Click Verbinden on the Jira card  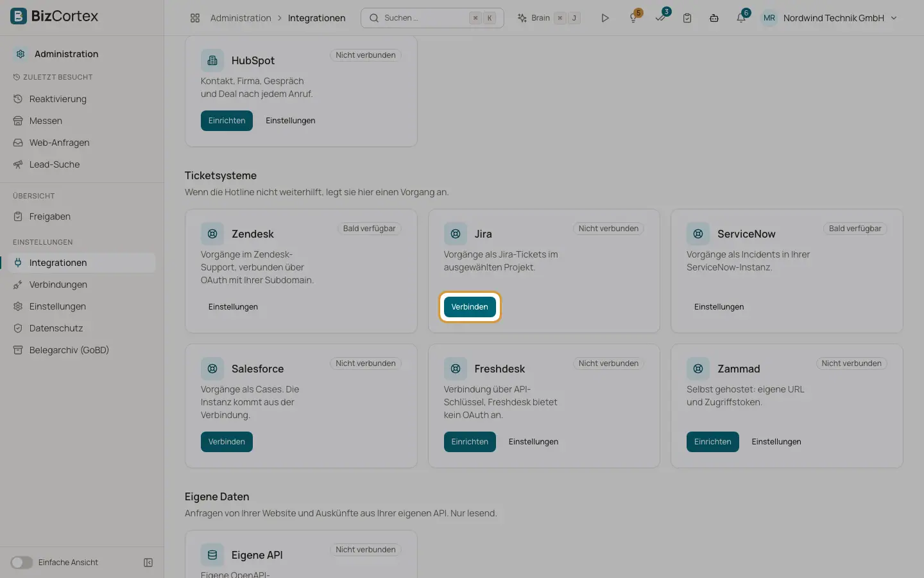(470, 307)
